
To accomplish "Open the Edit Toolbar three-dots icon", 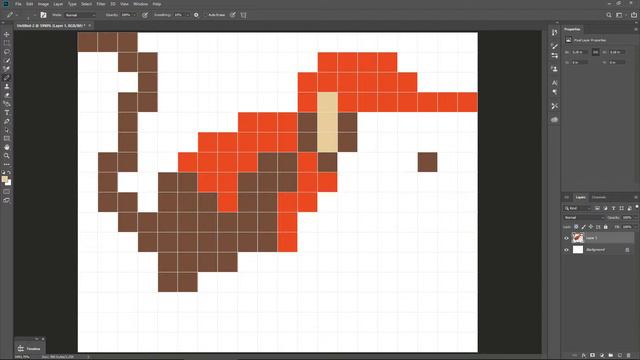I will pyautogui.click(x=7, y=164).
